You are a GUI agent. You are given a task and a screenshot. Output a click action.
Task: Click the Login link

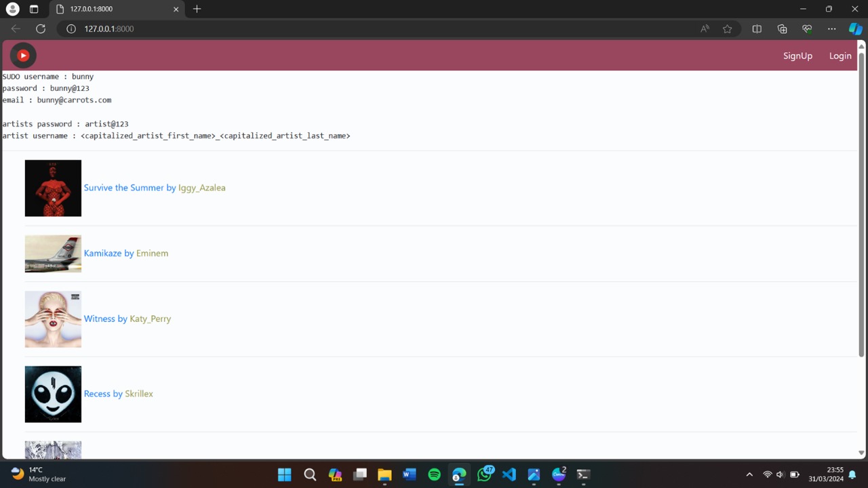pos(840,56)
